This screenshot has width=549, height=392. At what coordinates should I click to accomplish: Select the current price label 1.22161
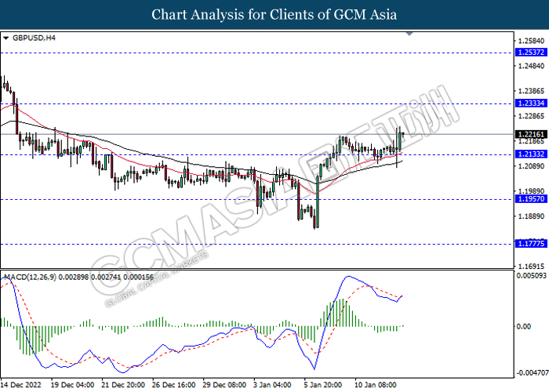pyautogui.click(x=531, y=134)
